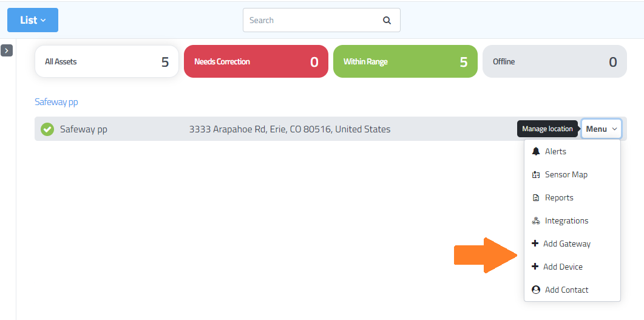This screenshot has height=320, width=644.
Task: Filter by Offline assets
Action: tap(555, 61)
